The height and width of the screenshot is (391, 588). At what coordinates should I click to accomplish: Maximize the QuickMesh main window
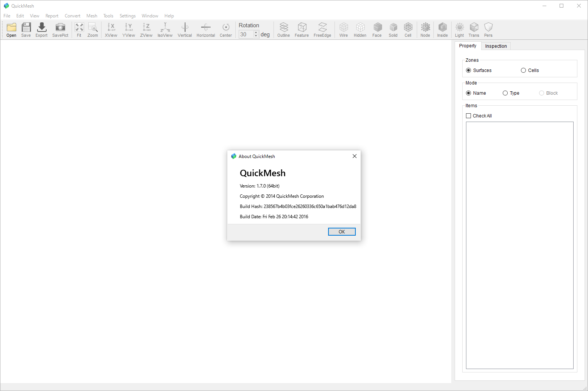tap(561, 6)
